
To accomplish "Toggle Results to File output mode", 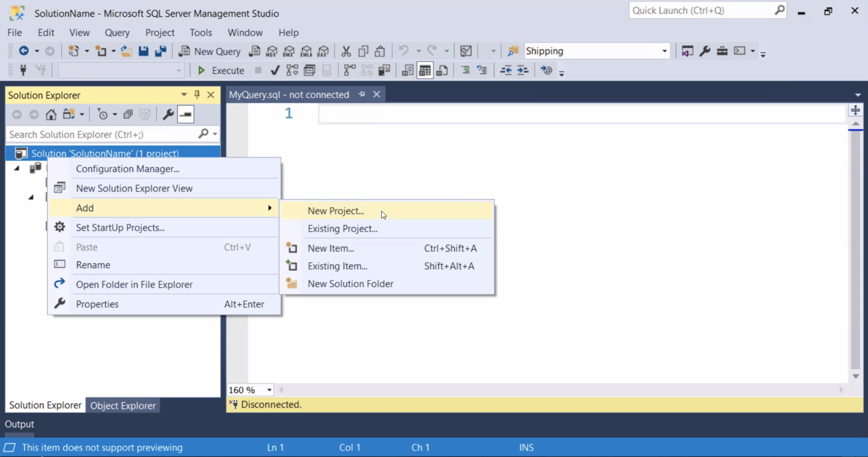I will pos(442,70).
